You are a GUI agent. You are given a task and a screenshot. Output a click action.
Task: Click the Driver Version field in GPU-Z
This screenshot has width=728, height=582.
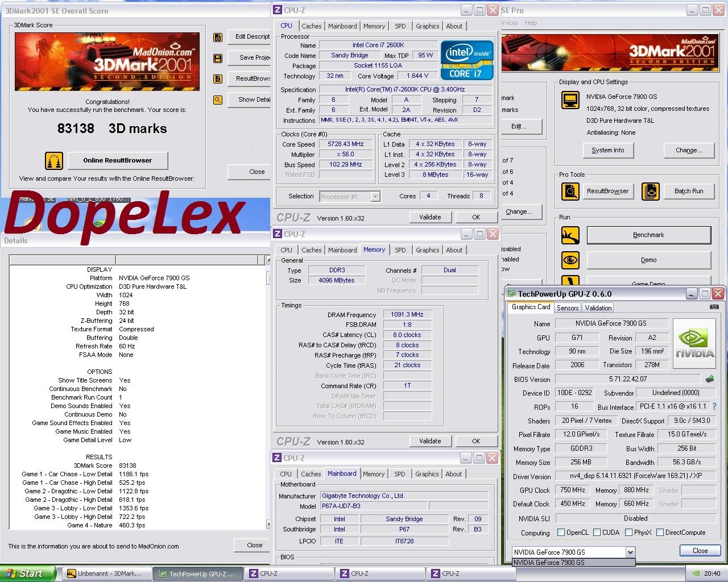point(636,476)
